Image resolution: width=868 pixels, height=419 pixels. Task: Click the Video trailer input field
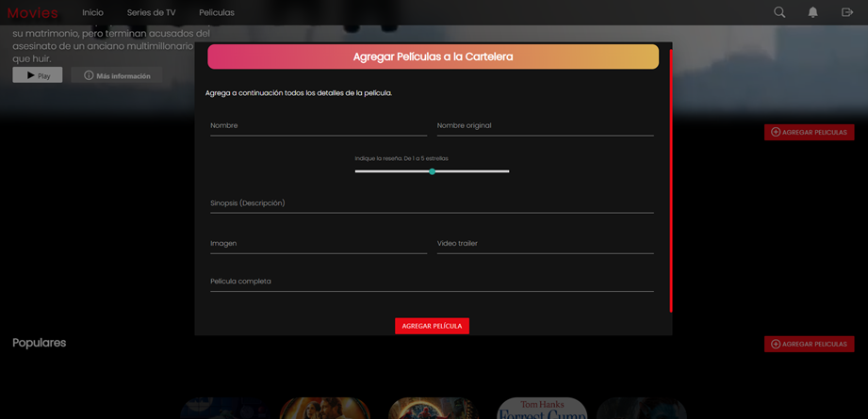tap(546, 244)
